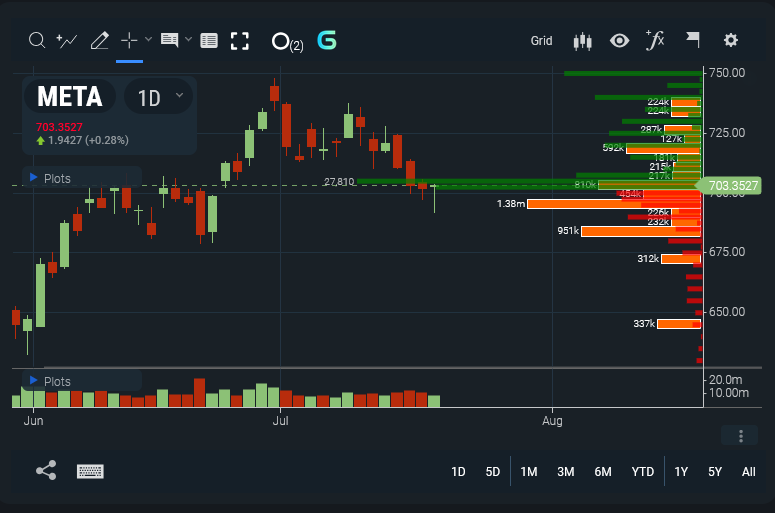Click the add comparison line icon
775x513 pixels.
[67, 41]
